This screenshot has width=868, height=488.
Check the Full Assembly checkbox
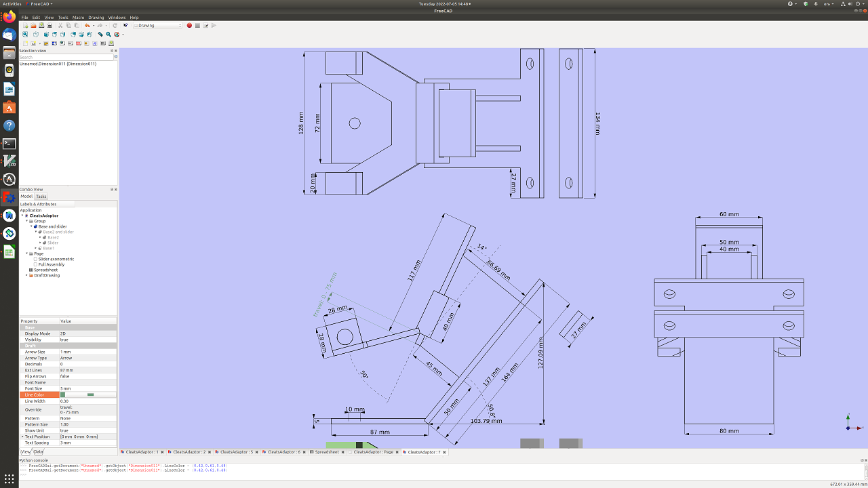tap(35, 264)
